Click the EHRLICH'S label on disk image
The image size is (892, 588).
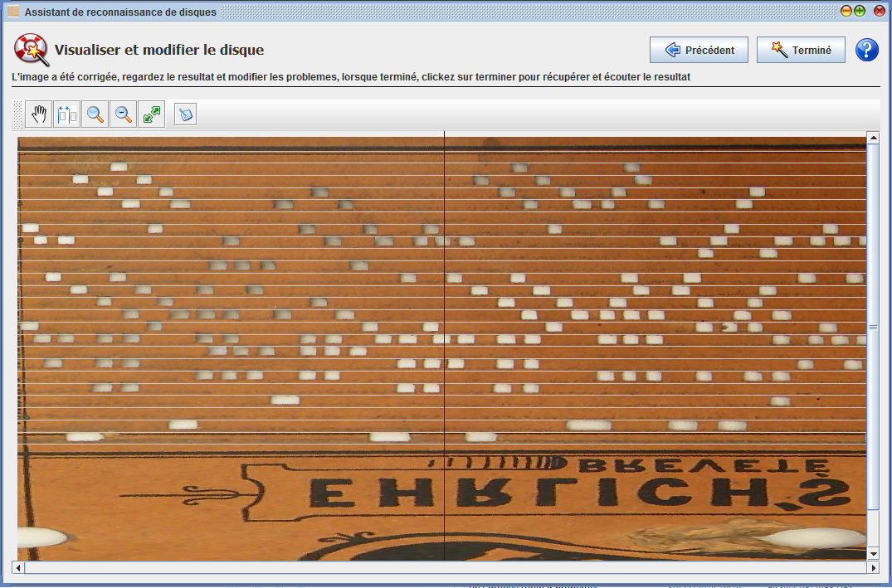pyautogui.click(x=581, y=495)
